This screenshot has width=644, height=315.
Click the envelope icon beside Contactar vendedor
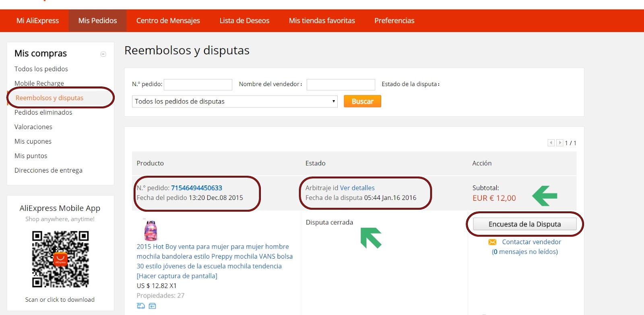coord(492,242)
